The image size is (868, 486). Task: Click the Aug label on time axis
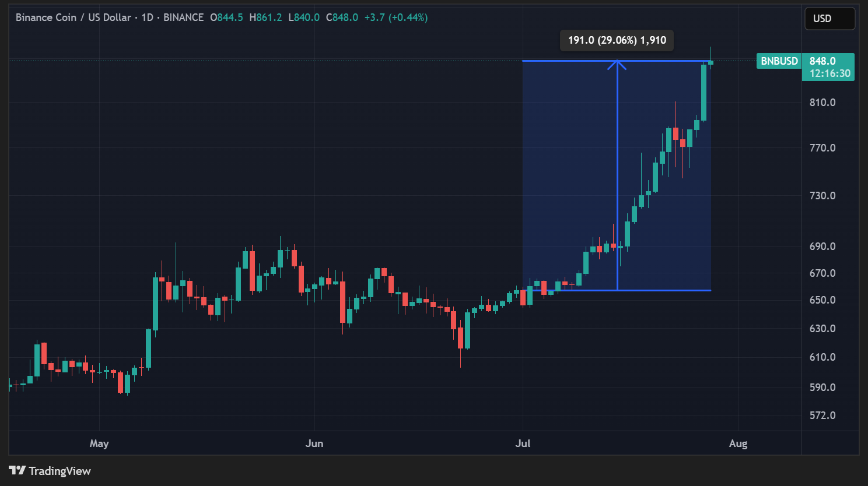point(738,443)
